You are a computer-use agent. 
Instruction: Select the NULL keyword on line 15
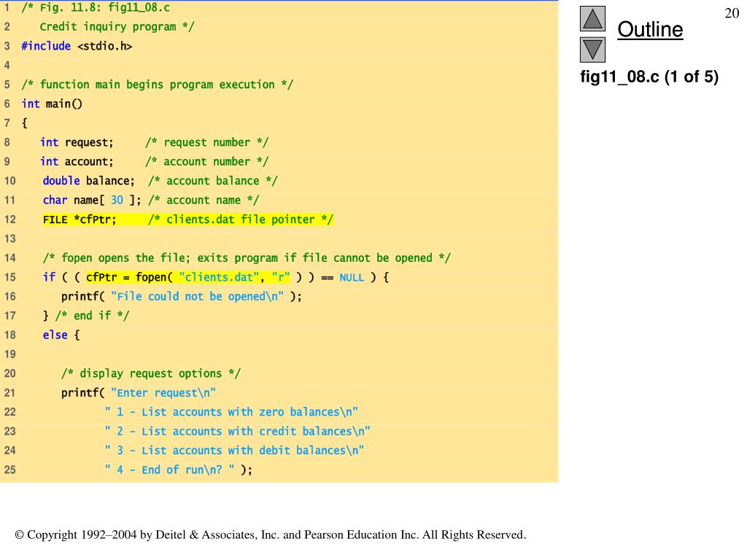pos(352,278)
